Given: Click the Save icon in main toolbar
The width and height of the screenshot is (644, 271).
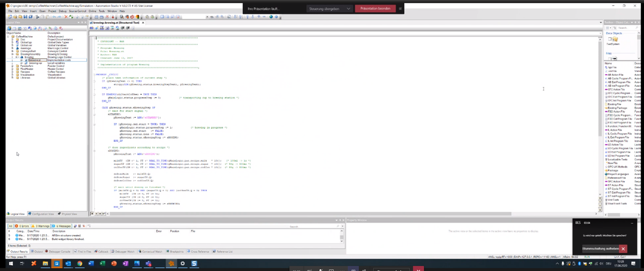Looking at the screenshot, I should (x=26, y=17).
